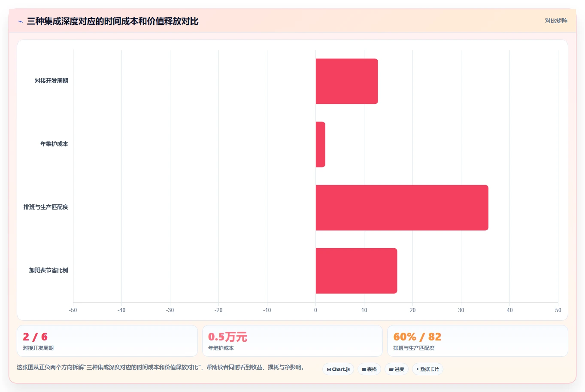Click the x-axis tick label 30

[461, 310]
